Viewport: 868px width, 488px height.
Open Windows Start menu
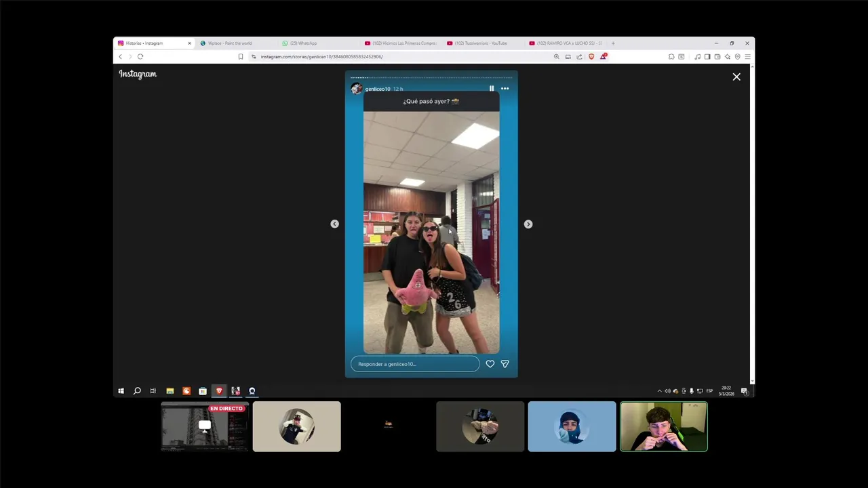(121, 391)
